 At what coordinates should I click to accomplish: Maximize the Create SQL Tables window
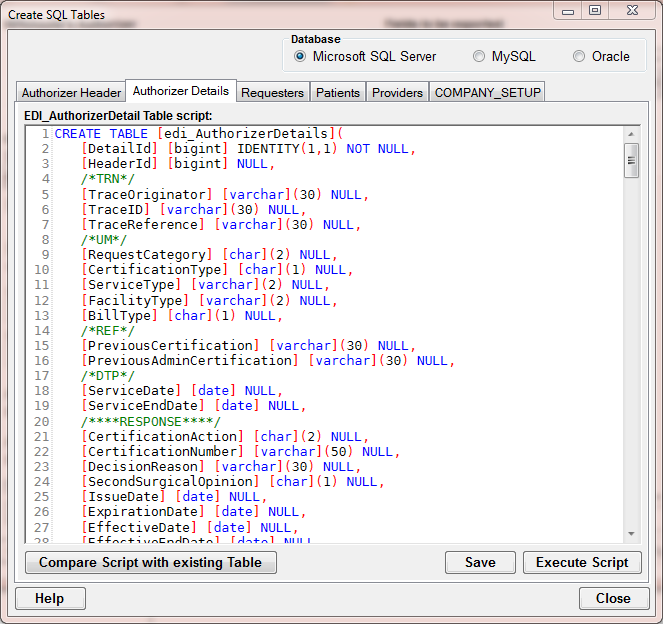(595, 10)
